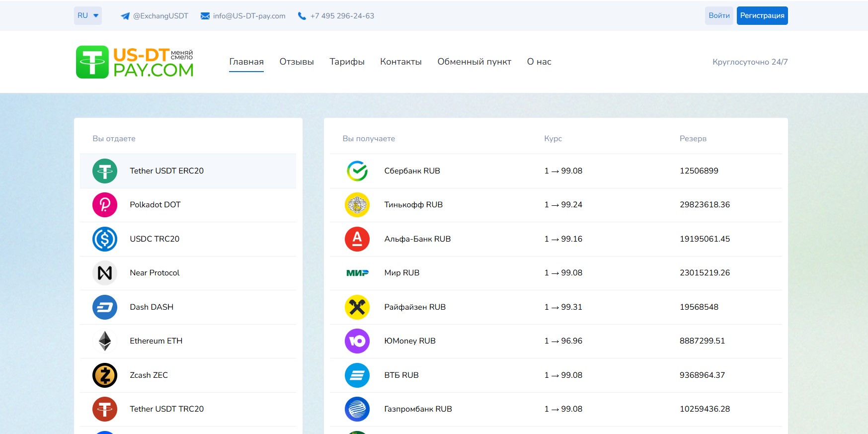Click Сбербанк reserve 12506899

[x=699, y=171]
